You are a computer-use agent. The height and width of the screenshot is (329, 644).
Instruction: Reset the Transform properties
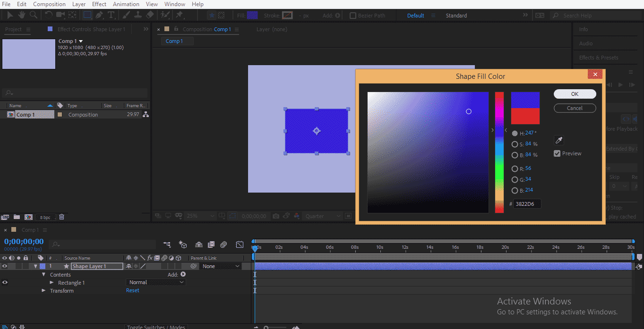132,290
